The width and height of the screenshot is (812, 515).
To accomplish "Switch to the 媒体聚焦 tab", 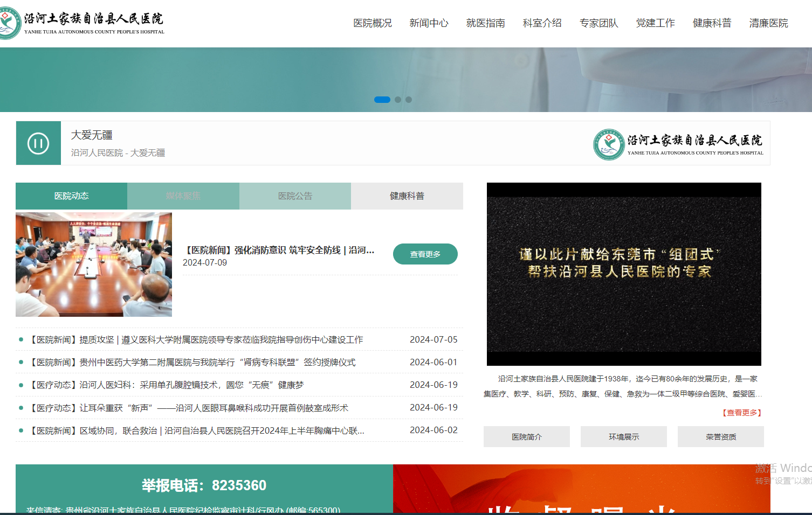I will [x=183, y=196].
